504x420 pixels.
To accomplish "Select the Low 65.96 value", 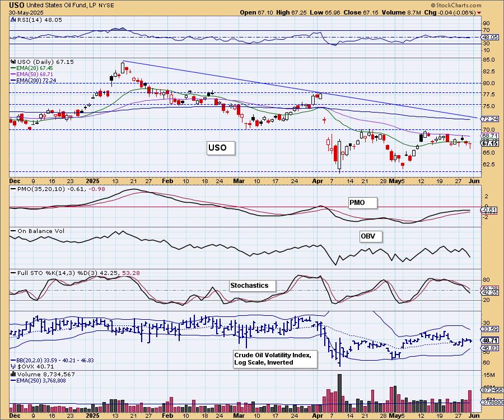I will (x=325, y=12).
